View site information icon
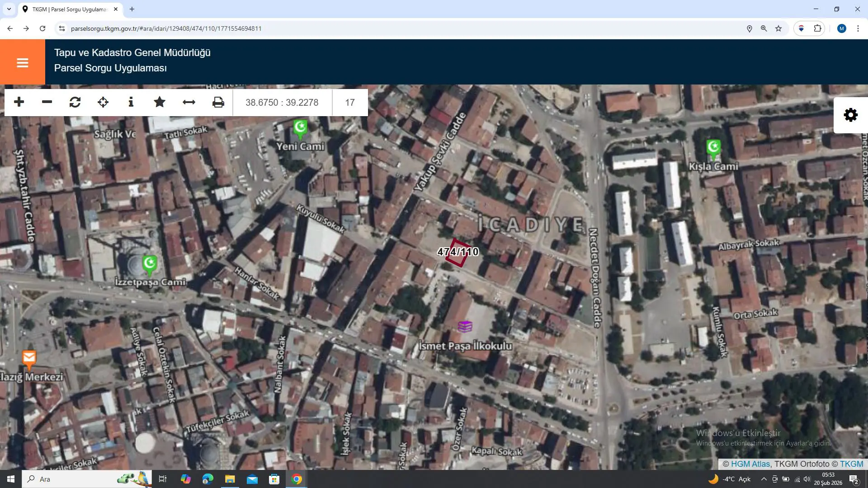 point(62,28)
